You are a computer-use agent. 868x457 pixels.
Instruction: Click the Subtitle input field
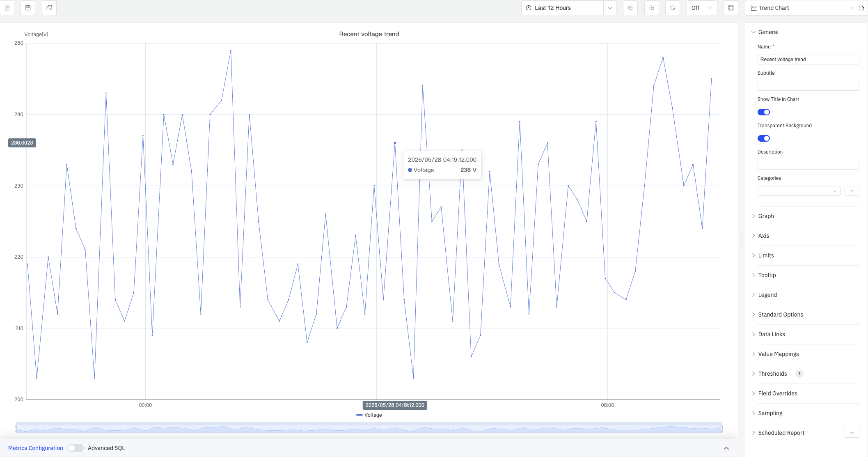(808, 86)
